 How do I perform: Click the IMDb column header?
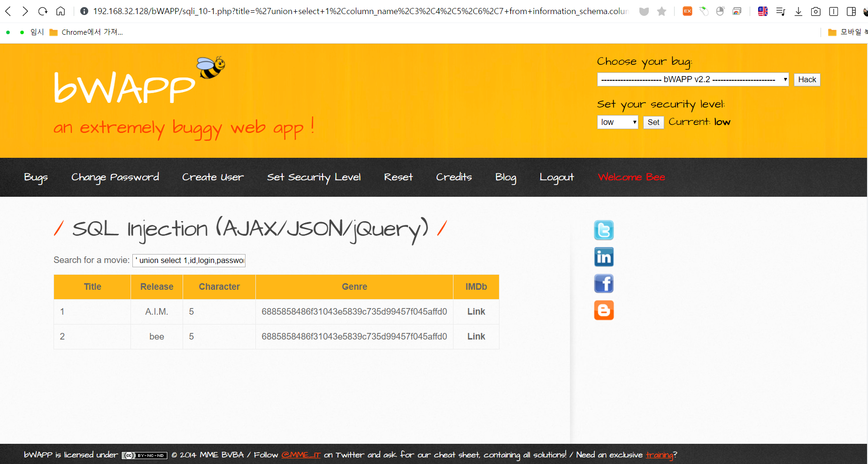[476, 286]
